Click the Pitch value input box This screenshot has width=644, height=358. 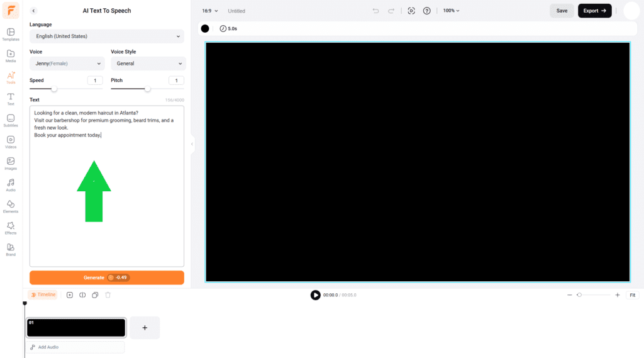click(x=176, y=81)
